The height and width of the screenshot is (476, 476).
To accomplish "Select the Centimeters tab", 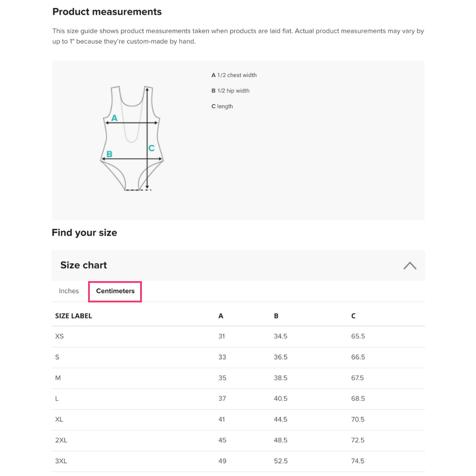I will pos(115,291).
